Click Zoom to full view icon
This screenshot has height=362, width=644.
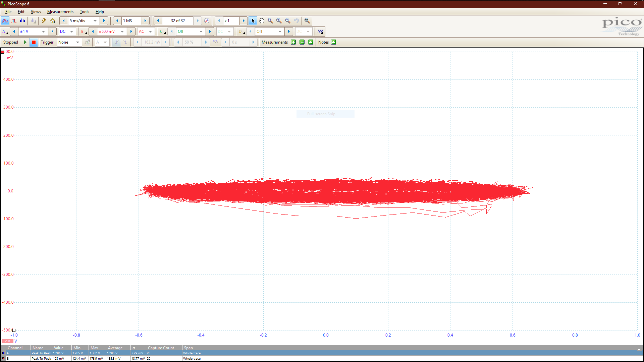coord(307,21)
